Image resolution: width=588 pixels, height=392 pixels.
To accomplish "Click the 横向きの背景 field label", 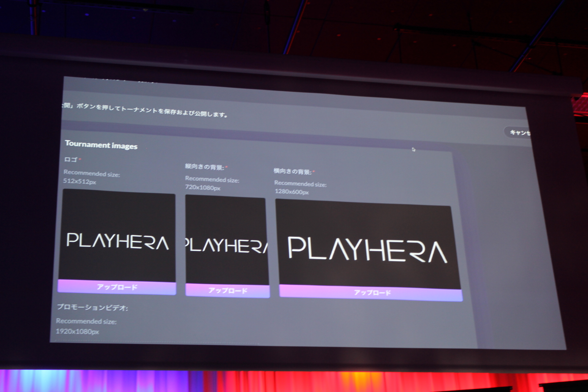I will (x=292, y=171).
